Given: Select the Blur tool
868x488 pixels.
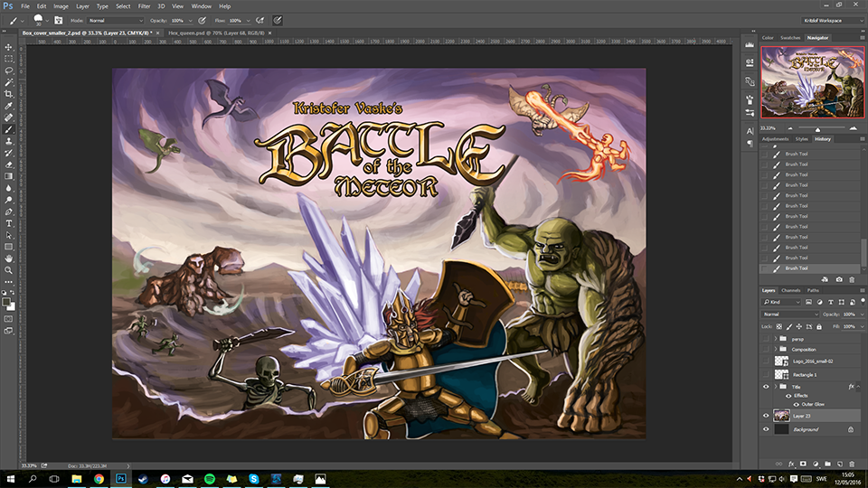Looking at the screenshot, I should 8,188.
